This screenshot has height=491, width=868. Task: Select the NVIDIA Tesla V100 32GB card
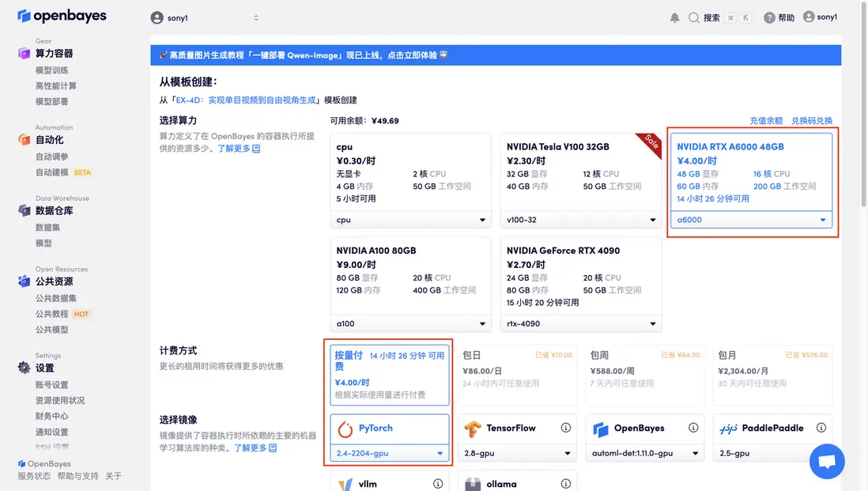581,179
